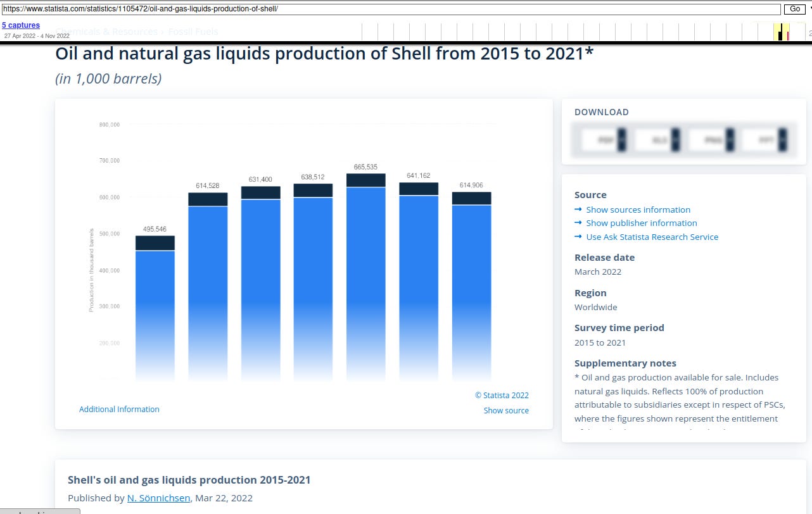Click the value label '665,535'
This screenshot has width=812, height=514.
[x=365, y=167]
